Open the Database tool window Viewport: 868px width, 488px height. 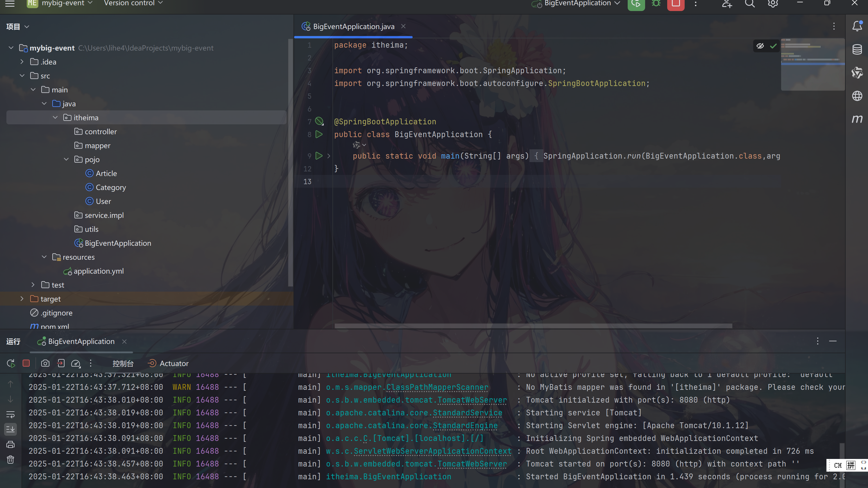pos(857,49)
